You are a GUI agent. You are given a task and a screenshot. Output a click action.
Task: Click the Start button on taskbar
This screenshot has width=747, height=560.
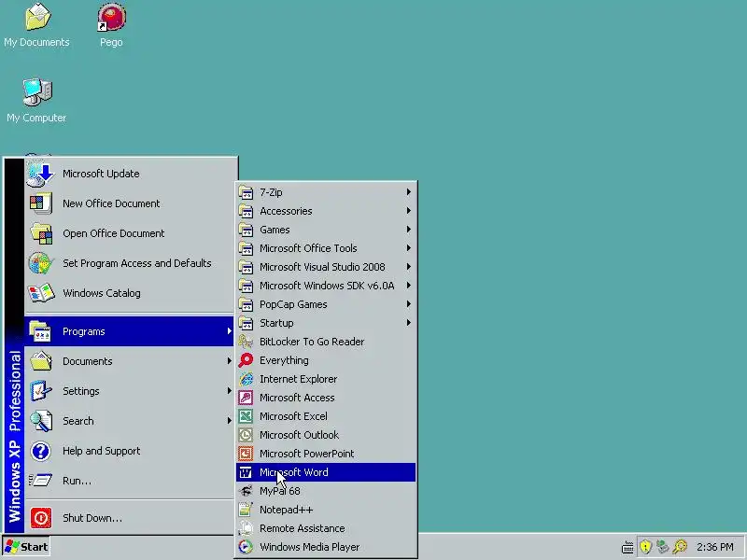click(x=26, y=547)
